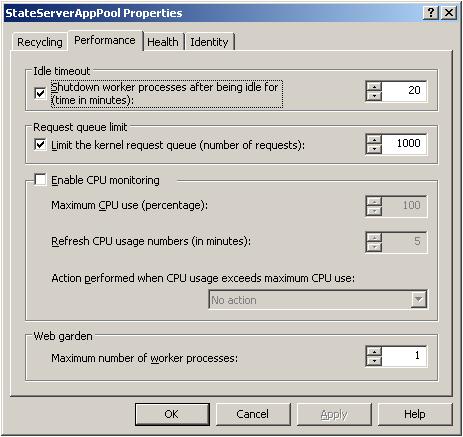The image size is (463, 437).
Task: Click the question mark help icon in title bar
Action: (x=431, y=13)
